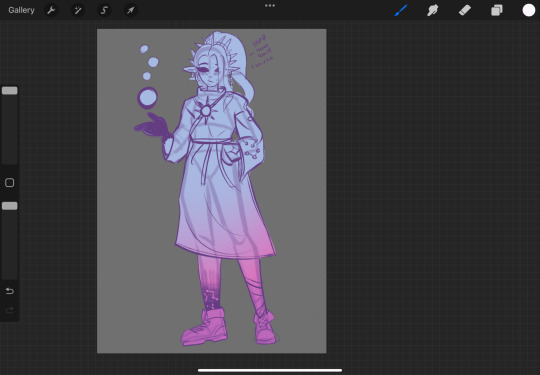Tap the square modify button in sidebar

10,183
